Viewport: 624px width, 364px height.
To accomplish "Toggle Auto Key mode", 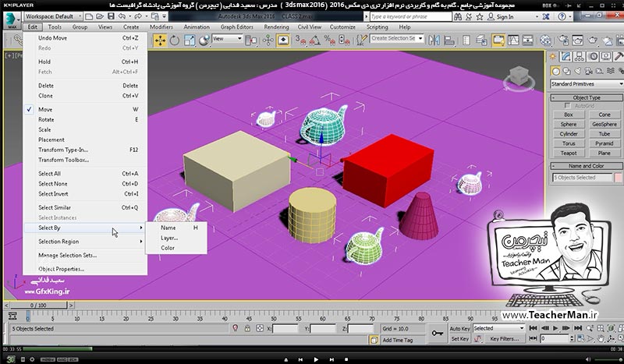I will [x=459, y=329].
